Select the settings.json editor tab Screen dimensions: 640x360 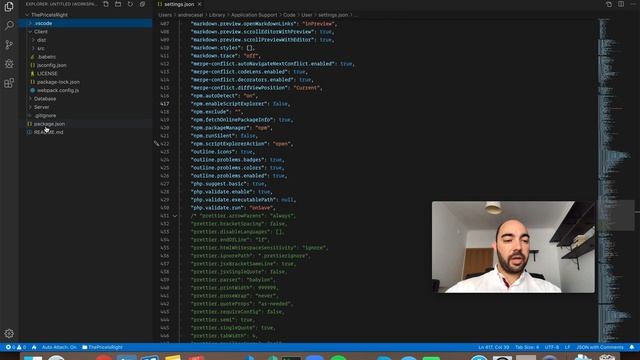[x=179, y=4]
